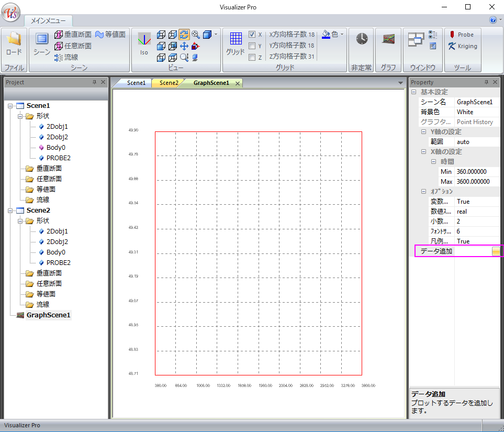Enable the Z grid checkbox
Viewport: 504px width, 432px height.
point(252,58)
